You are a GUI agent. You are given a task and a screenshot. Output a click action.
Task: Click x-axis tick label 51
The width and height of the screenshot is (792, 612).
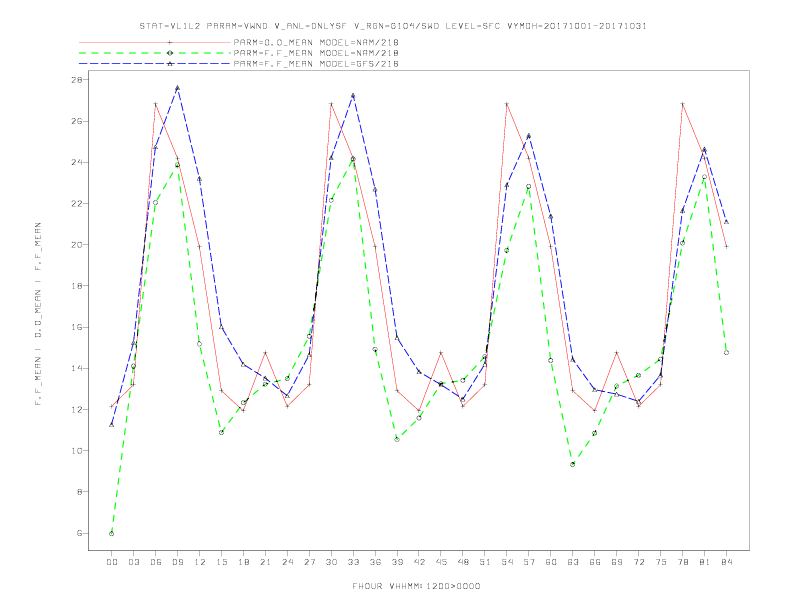(x=485, y=562)
